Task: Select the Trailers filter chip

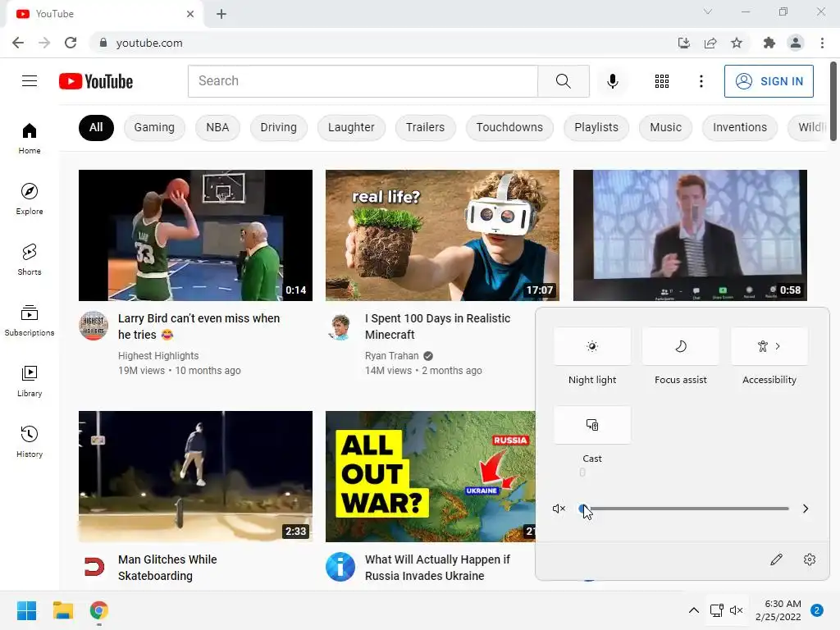Action: tap(426, 127)
